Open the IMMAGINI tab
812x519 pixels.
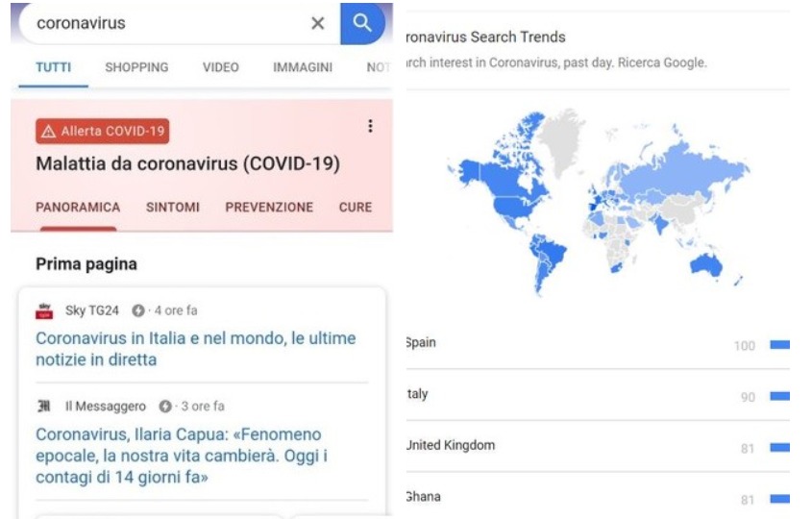(303, 67)
